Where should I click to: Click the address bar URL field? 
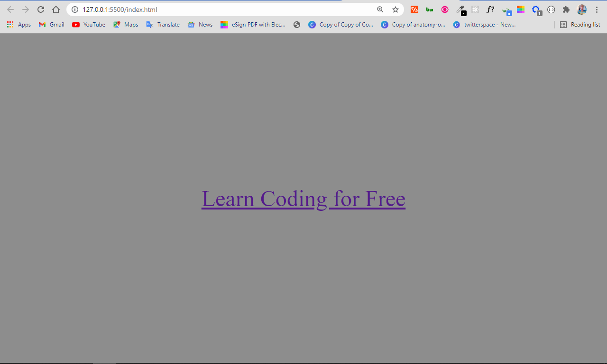tap(213, 9)
